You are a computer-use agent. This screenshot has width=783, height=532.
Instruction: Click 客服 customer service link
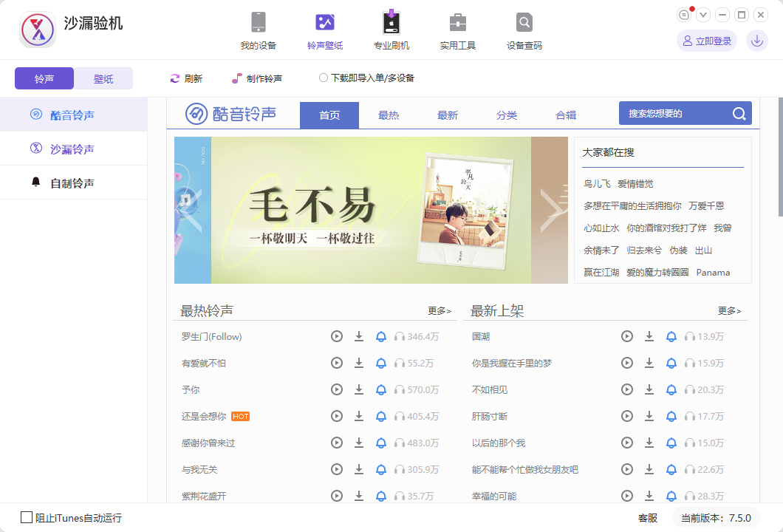648,518
